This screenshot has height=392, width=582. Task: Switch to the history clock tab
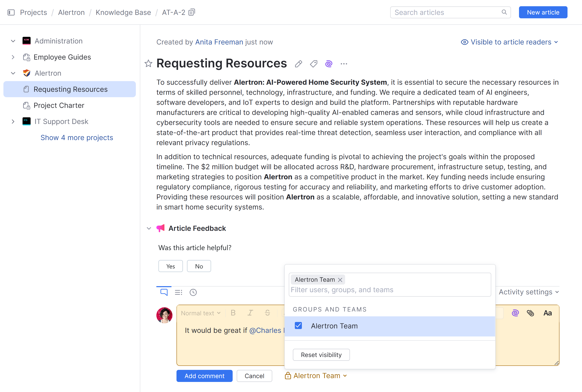pyautogui.click(x=193, y=292)
